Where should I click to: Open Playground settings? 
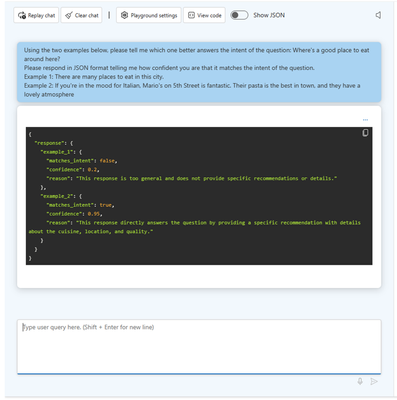click(149, 15)
